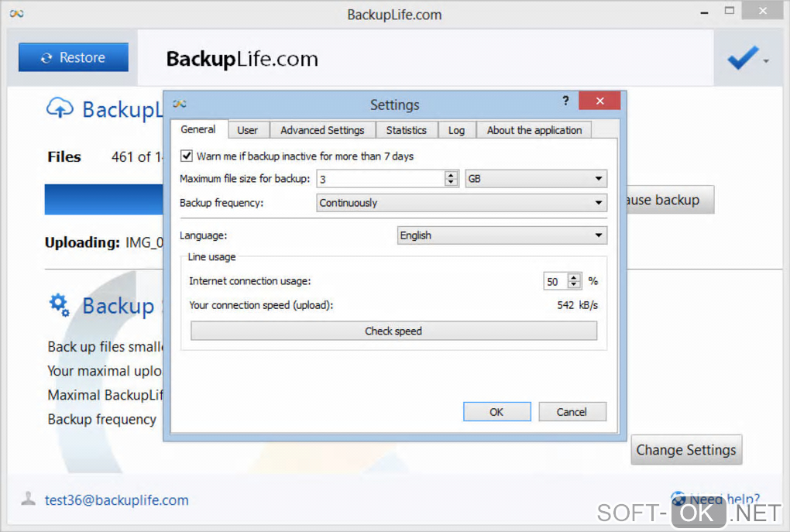The height and width of the screenshot is (532, 790).
Task: Click Cancel in the Settings dialog
Action: tap(572, 412)
